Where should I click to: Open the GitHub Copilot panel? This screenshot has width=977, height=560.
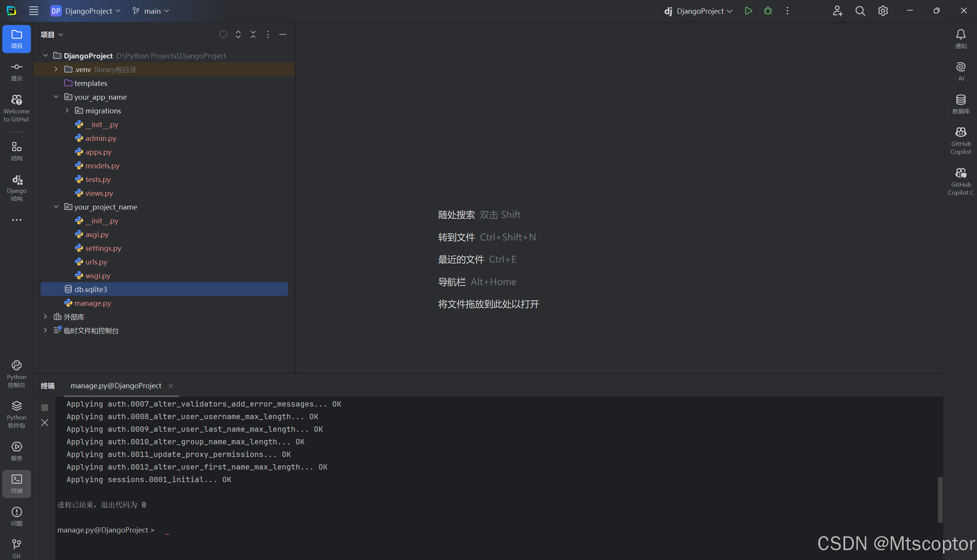click(961, 140)
